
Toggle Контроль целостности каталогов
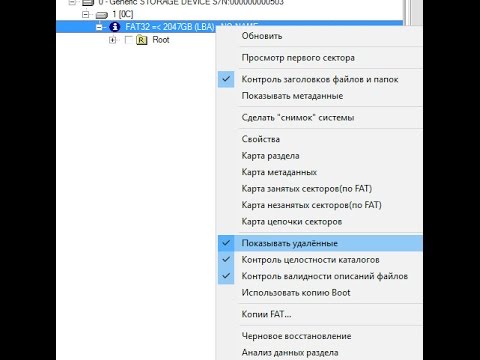point(320,260)
